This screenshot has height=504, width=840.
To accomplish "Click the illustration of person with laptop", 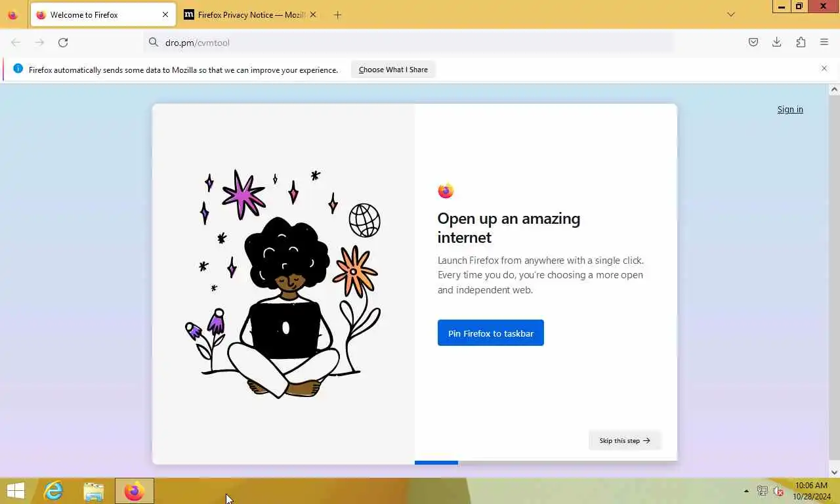I will [283, 284].
